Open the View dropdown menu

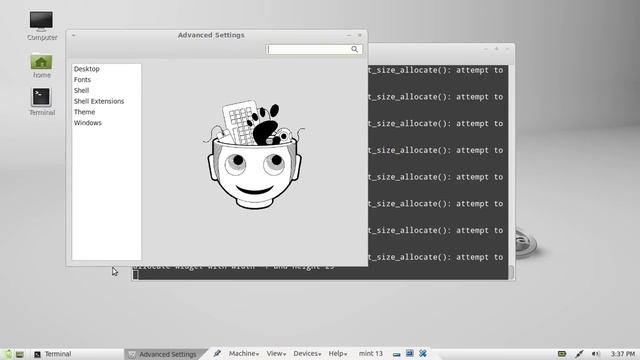pyautogui.click(x=276, y=353)
